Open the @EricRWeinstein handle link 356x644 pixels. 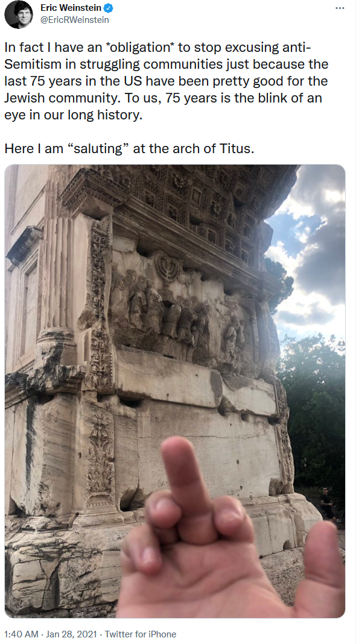(74, 20)
